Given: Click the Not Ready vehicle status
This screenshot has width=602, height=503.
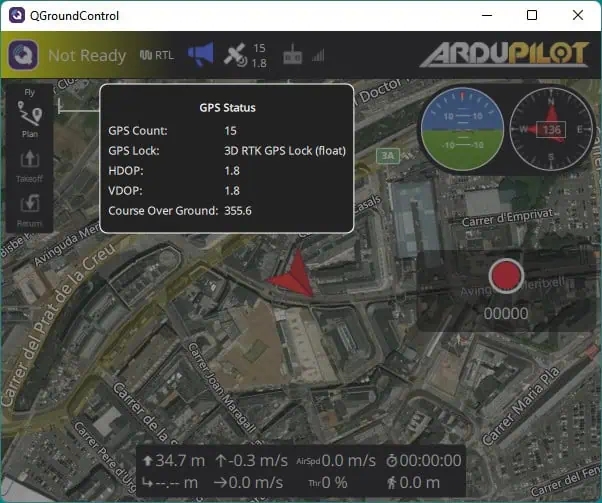Looking at the screenshot, I should pyautogui.click(x=87, y=56).
